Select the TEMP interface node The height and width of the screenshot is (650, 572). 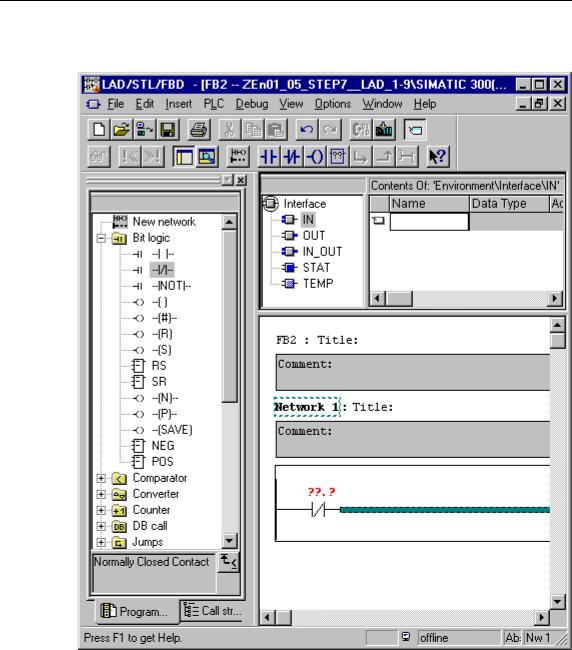click(318, 284)
